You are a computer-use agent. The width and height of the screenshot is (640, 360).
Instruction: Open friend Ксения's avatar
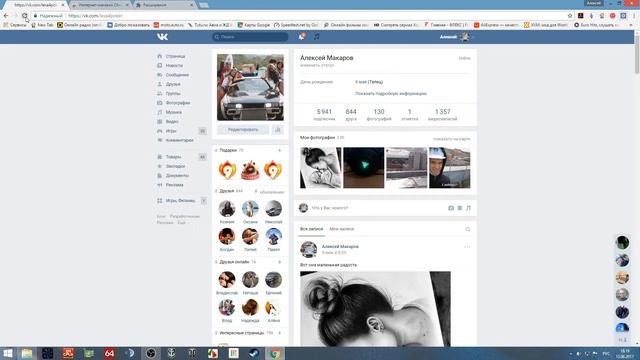(227, 209)
